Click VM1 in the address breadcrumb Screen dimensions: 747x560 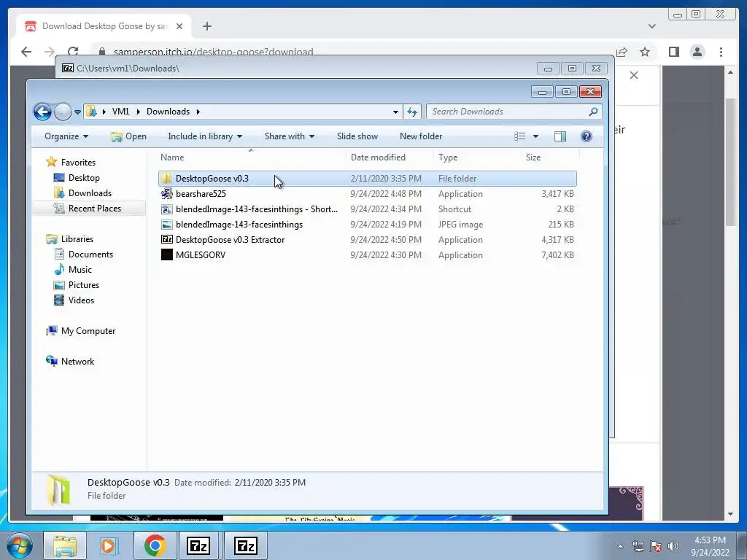pos(120,112)
